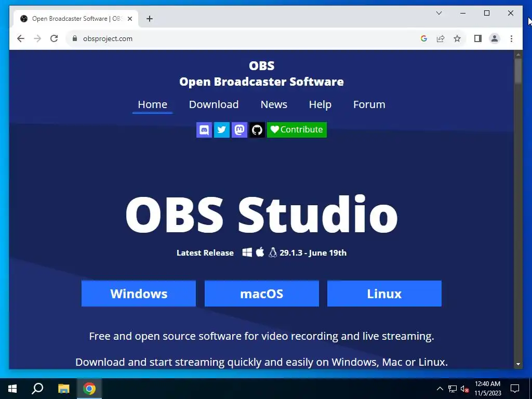The width and height of the screenshot is (532, 399).
Task: Open the taskbar clock and date
Action: [x=487, y=389]
